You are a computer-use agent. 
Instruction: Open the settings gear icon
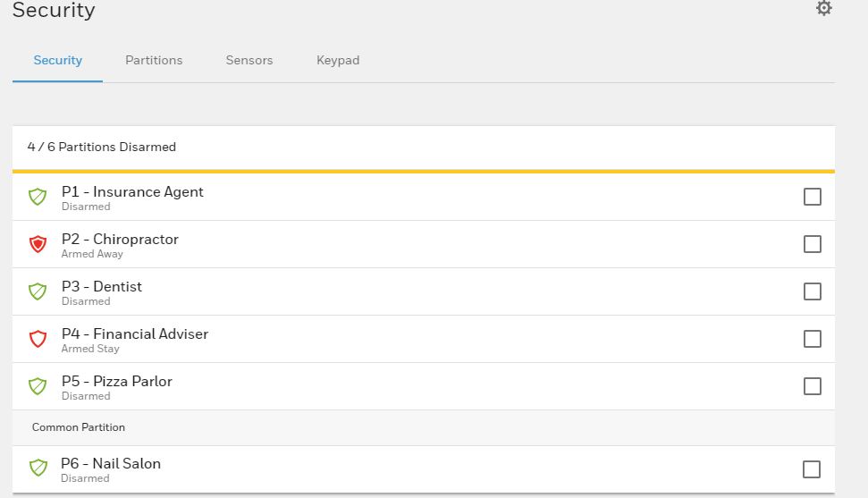823,8
